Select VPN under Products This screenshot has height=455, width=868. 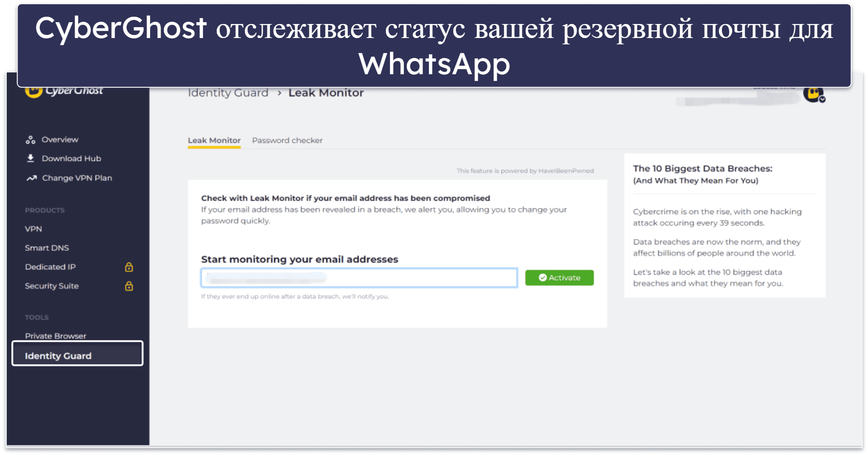tap(33, 229)
